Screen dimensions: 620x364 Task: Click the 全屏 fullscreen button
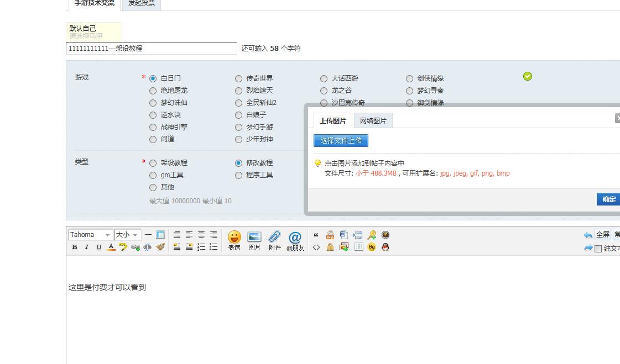pyautogui.click(x=602, y=235)
